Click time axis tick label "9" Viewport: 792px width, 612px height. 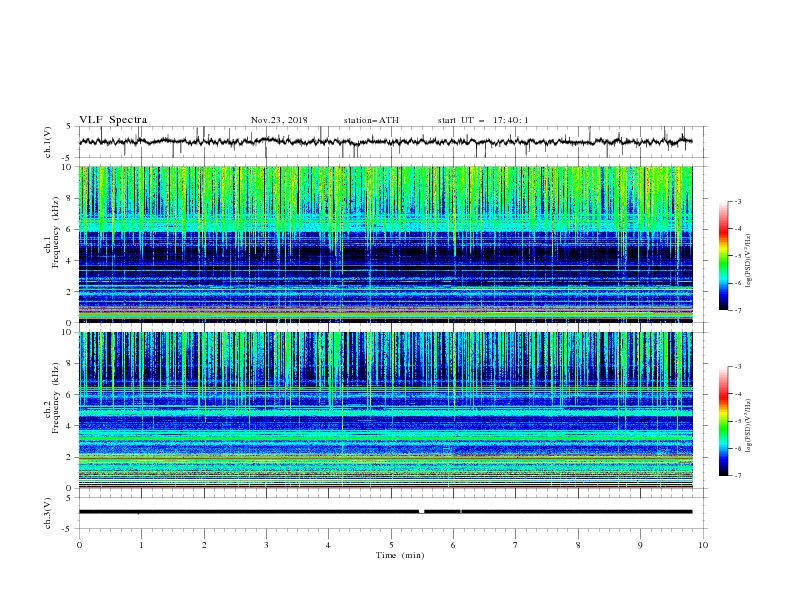pyautogui.click(x=640, y=545)
